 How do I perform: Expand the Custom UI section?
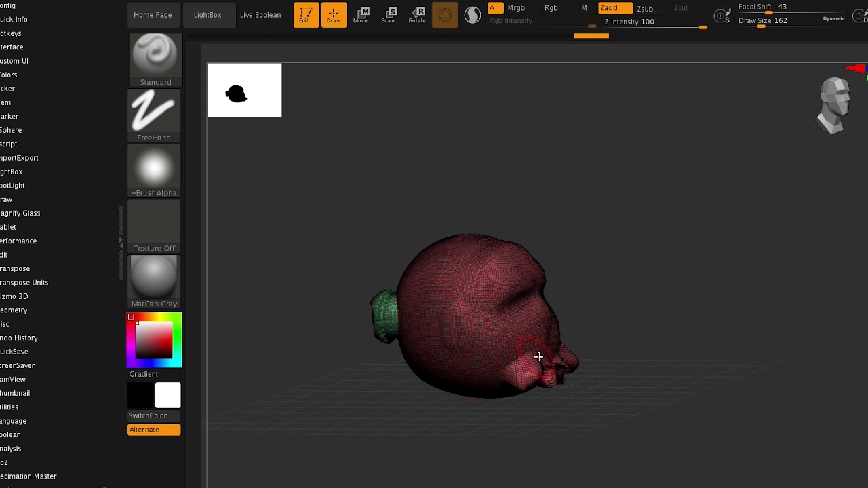14,61
